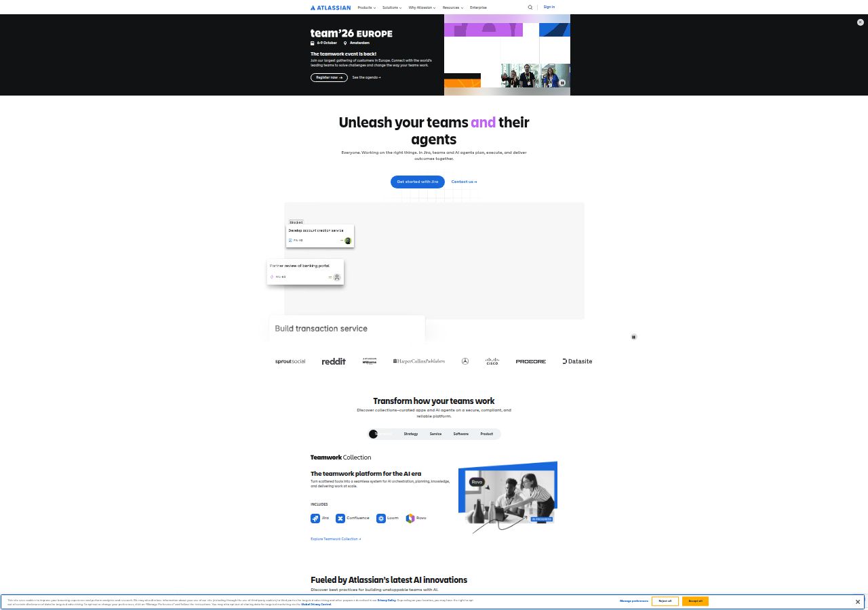Close the cookie consent bar
The width and height of the screenshot is (868, 610).
[x=858, y=602]
